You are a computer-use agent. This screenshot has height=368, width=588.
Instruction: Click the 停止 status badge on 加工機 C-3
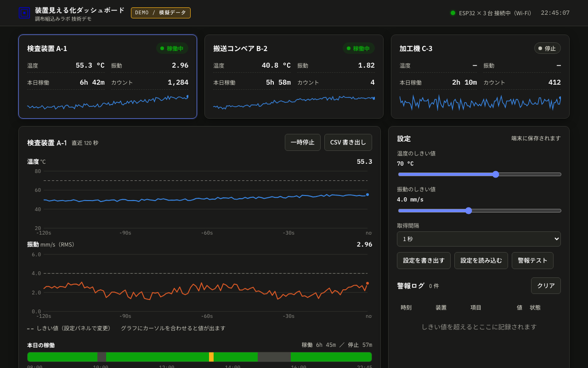(547, 48)
